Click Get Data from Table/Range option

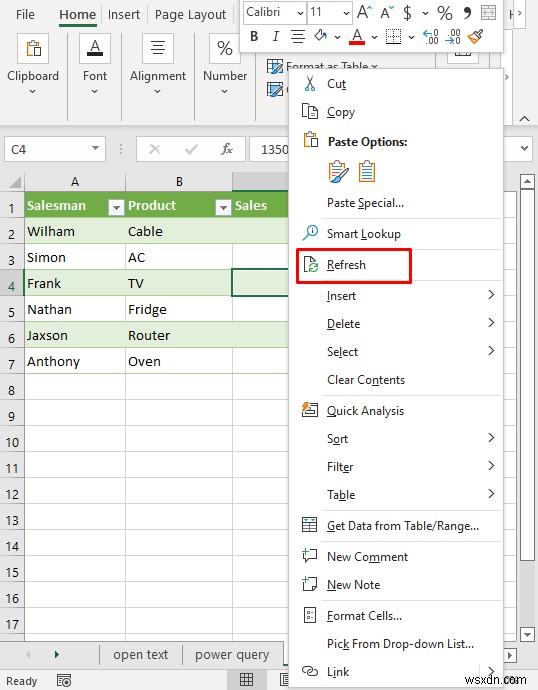point(403,526)
